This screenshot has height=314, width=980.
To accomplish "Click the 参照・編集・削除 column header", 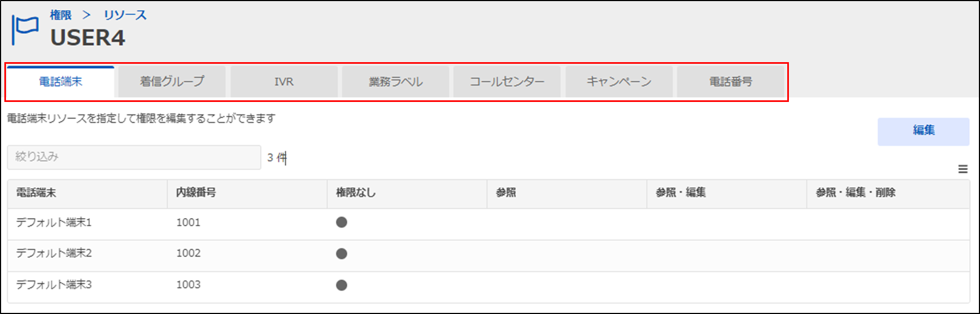I will (x=855, y=192).
